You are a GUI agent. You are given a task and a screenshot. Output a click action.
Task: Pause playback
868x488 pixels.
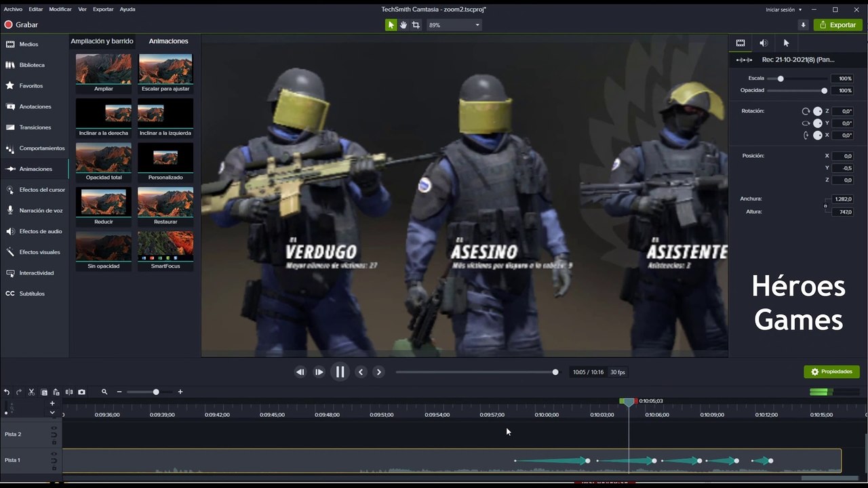coord(340,371)
